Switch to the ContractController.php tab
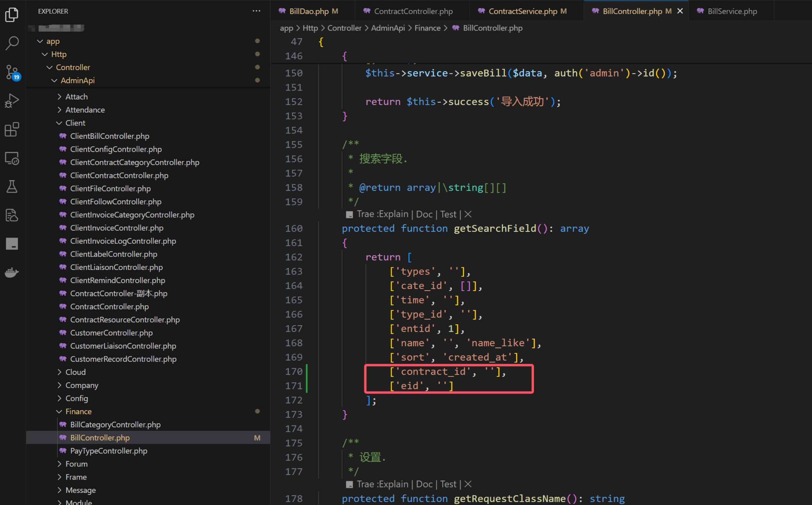This screenshot has width=812, height=505. coord(412,11)
